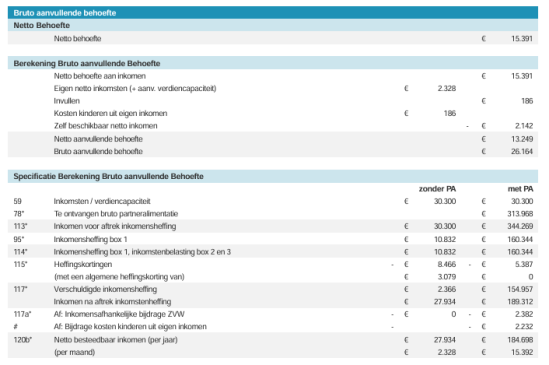Click 'Zelf beschikbaar netto inkomen' label
Screen dimensions: 549x365
click(x=105, y=126)
